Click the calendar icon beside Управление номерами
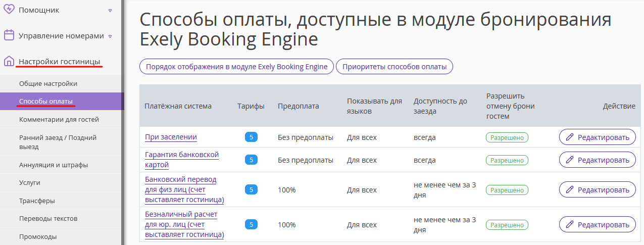This screenshot has width=644, height=245. click(9, 35)
